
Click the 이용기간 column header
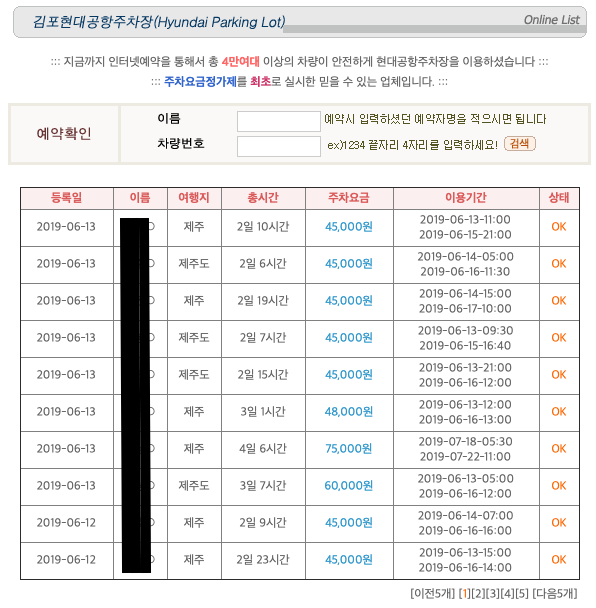pos(465,198)
